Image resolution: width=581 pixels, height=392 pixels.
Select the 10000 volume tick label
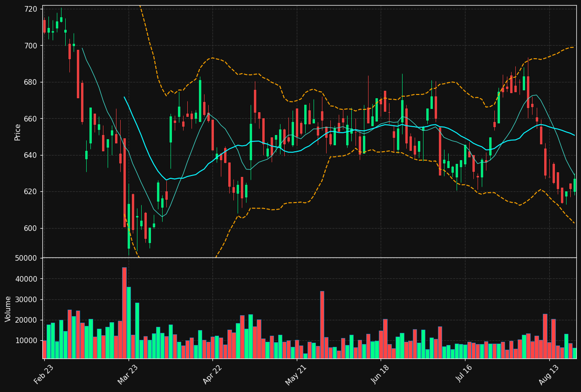tap(27, 340)
